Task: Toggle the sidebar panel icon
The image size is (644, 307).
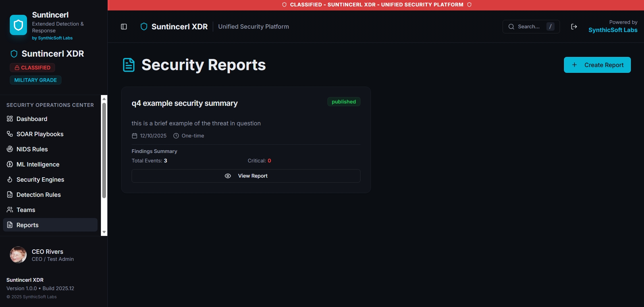Action: pyautogui.click(x=124, y=27)
